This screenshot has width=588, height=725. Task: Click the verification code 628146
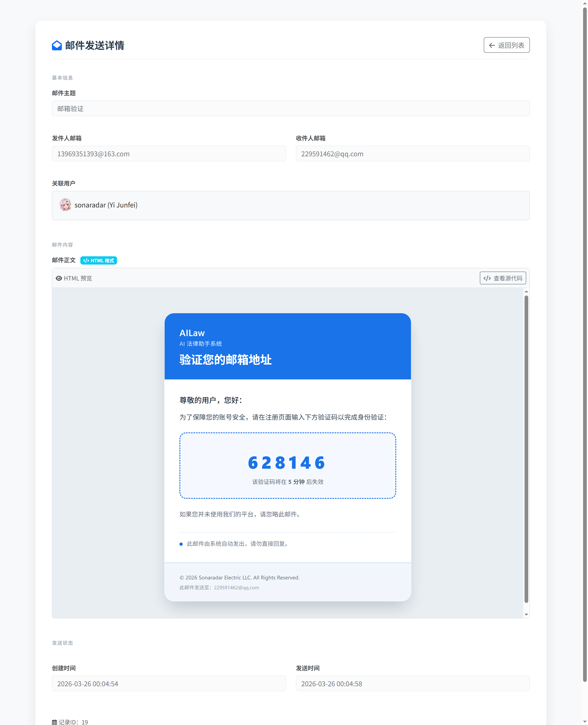pos(287,463)
